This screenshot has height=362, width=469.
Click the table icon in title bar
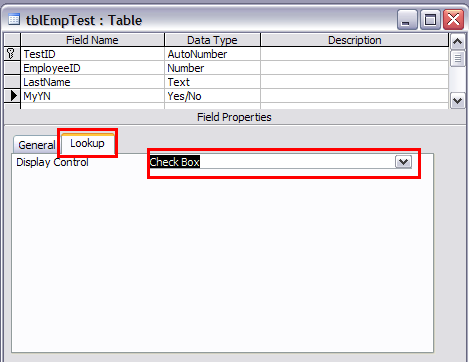click(x=14, y=20)
